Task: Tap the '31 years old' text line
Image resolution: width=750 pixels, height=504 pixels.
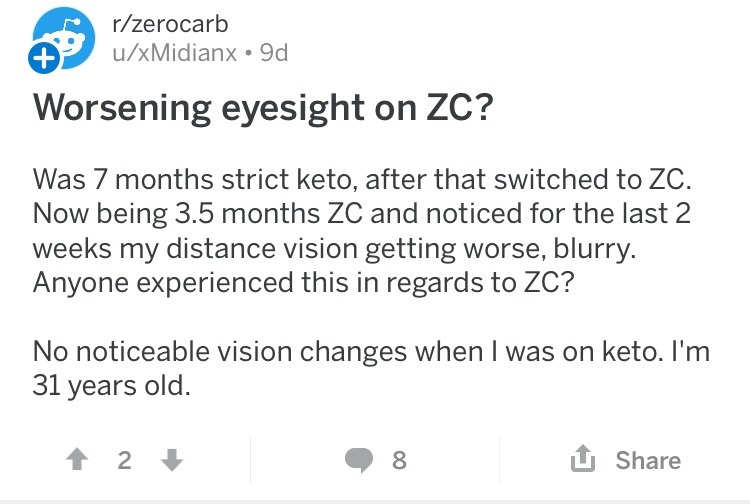Action: pyautogui.click(x=110, y=385)
